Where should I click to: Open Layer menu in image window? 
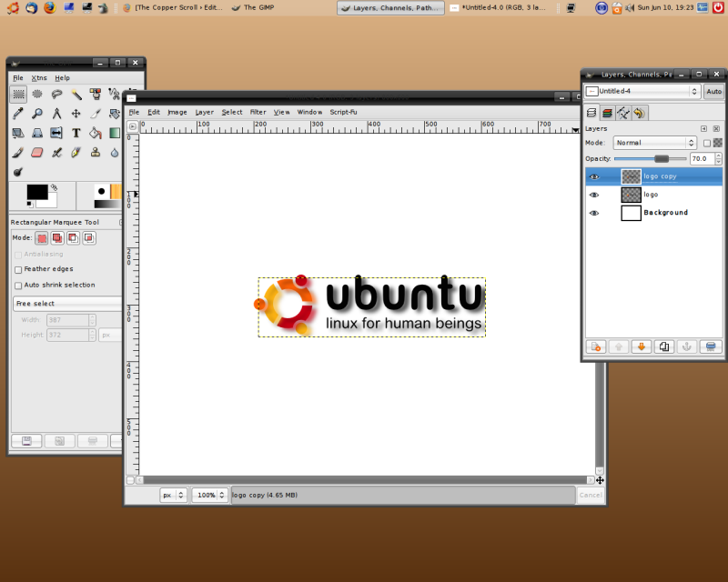point(204,112)
